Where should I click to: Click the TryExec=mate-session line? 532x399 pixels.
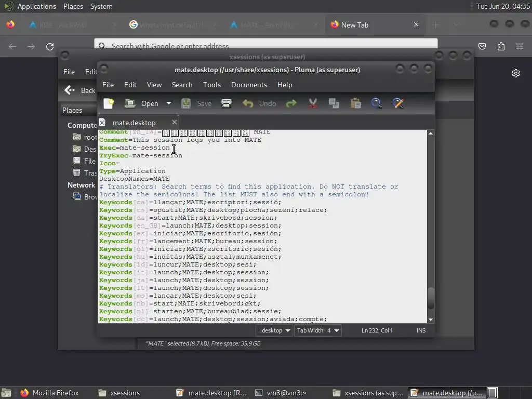(x=140, y=156)
